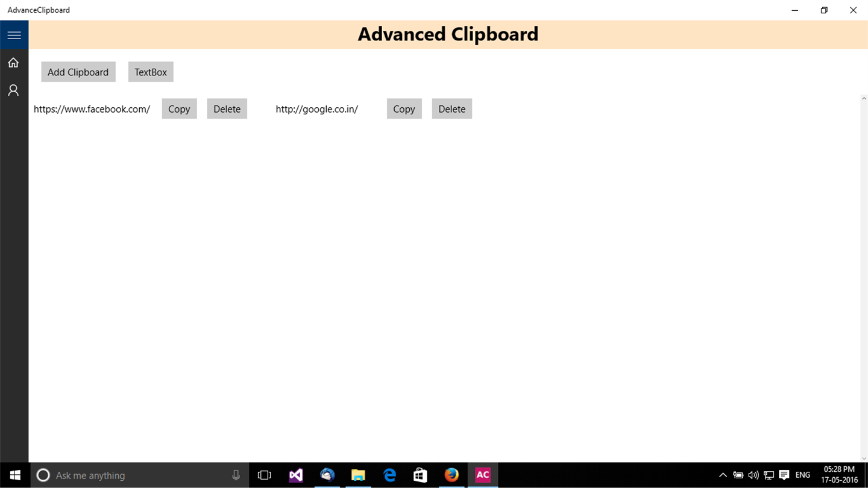This screenshot has width=868, height=488.
Task: Open File Explorer from the taskbar
Action: coord(358,475)
